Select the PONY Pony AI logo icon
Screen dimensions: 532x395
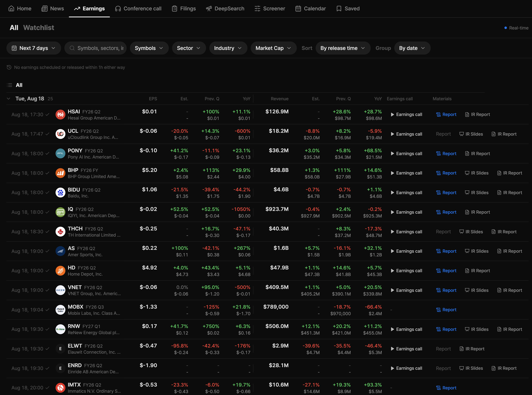pos(60,153)
